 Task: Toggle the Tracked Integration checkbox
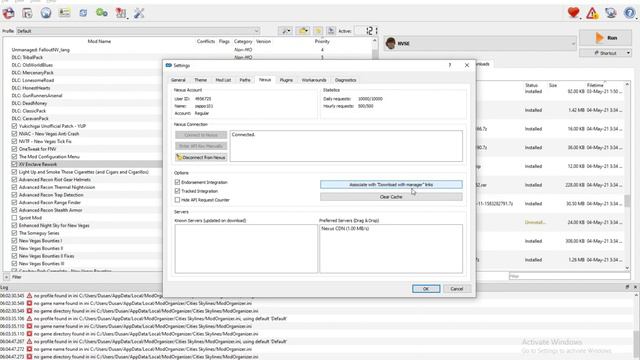click(x=177, y=191)
